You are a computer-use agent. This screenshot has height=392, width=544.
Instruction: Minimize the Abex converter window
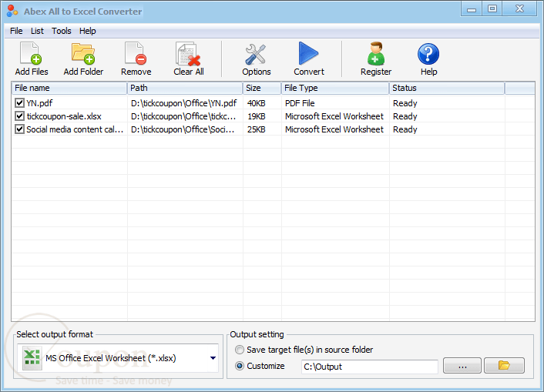point(471,9)
